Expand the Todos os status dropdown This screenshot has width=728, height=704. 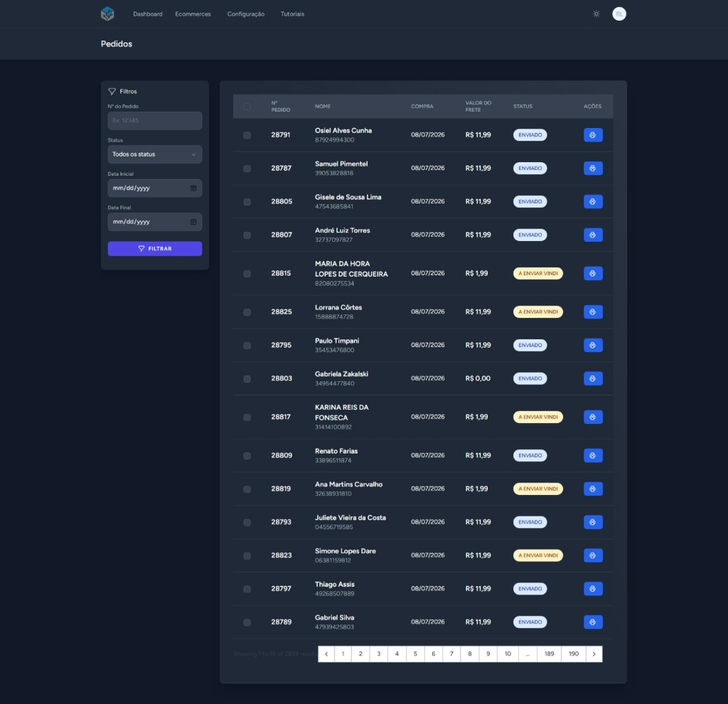coord(154,154)
